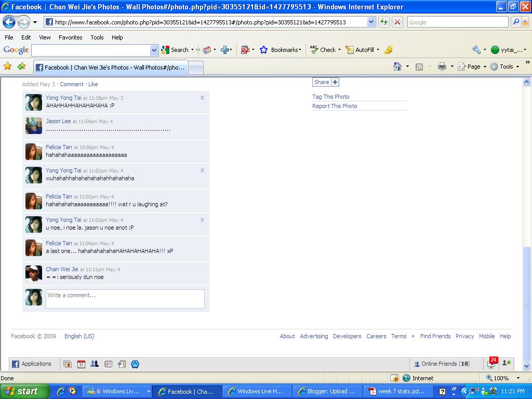Open the Edit menu
Viewport: 532px width, 399px height.
click(x=26, y=37)
